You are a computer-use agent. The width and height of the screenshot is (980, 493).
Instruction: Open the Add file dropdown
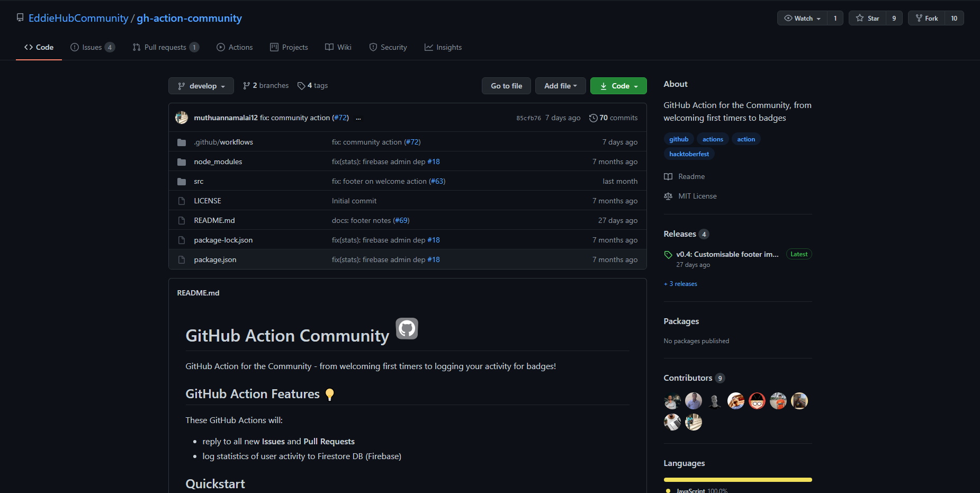click(x=560, y=85)
